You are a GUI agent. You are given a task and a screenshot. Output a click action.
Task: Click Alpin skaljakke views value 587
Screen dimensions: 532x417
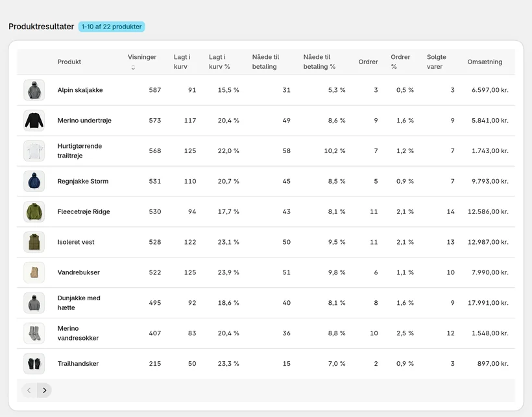tap(154, 90)
